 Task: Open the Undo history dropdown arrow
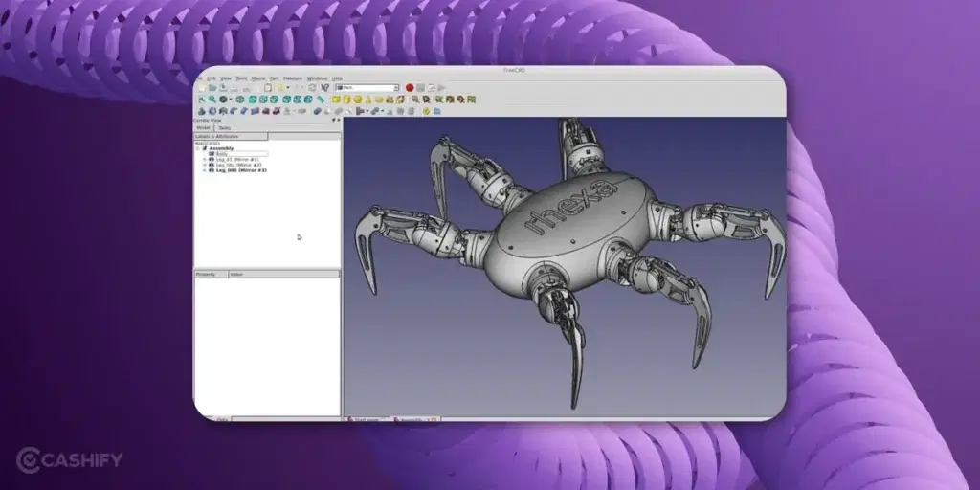click(288, 87)
